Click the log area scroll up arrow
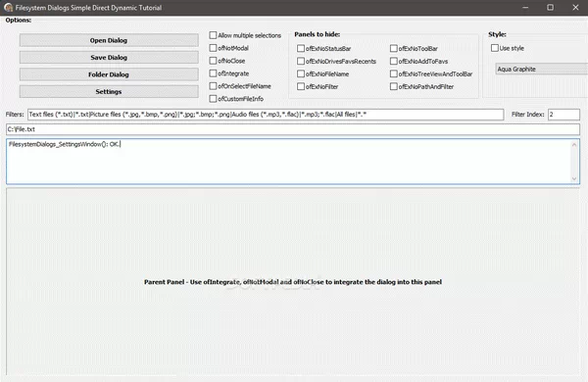The height and width of the screenshot is (382, 588). tap(574, 145)
